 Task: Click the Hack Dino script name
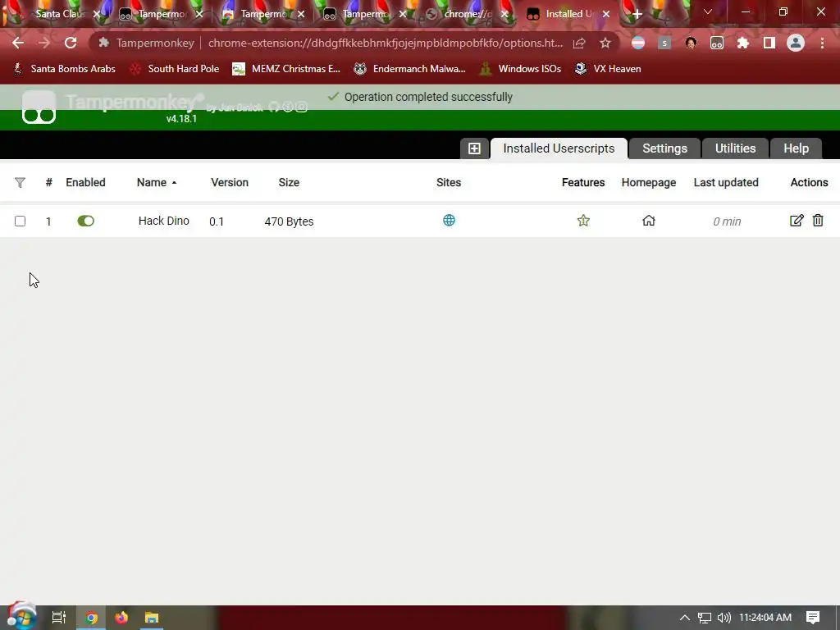(x=163, y=221)
